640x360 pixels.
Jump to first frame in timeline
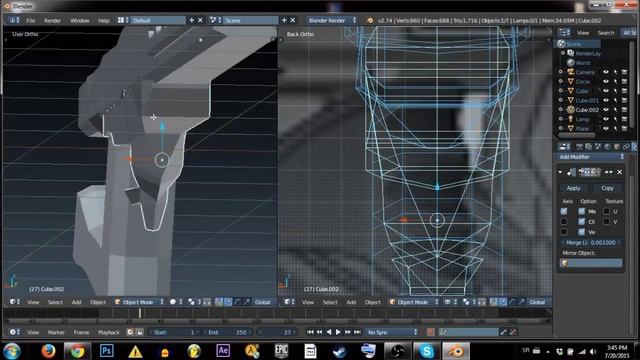coord(310,332)
